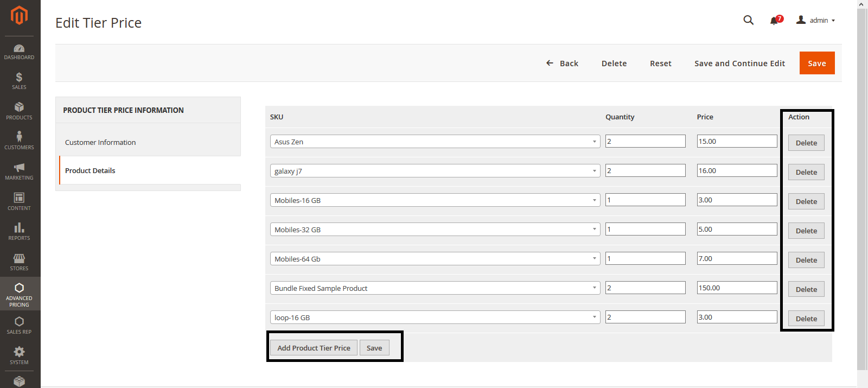
Task: Open the Customers sidebar menu
Action: pos(20,141)
